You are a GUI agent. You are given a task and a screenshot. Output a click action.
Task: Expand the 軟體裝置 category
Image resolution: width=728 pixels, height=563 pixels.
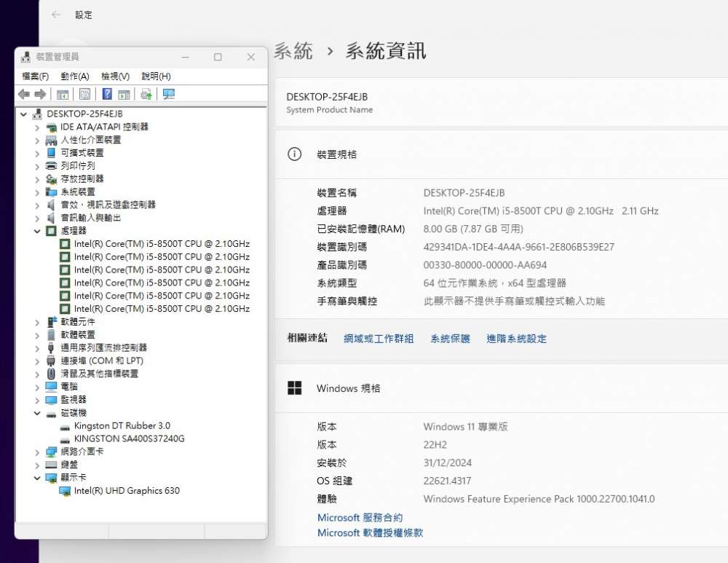pos(37,335)
